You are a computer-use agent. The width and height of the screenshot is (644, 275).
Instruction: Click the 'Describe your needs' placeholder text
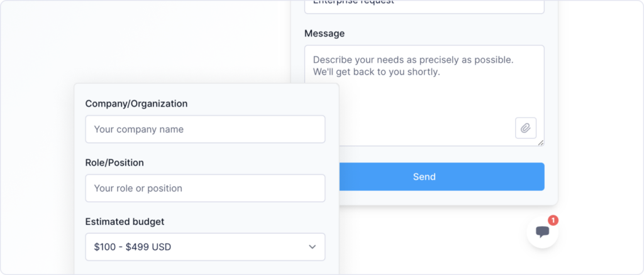413,60
